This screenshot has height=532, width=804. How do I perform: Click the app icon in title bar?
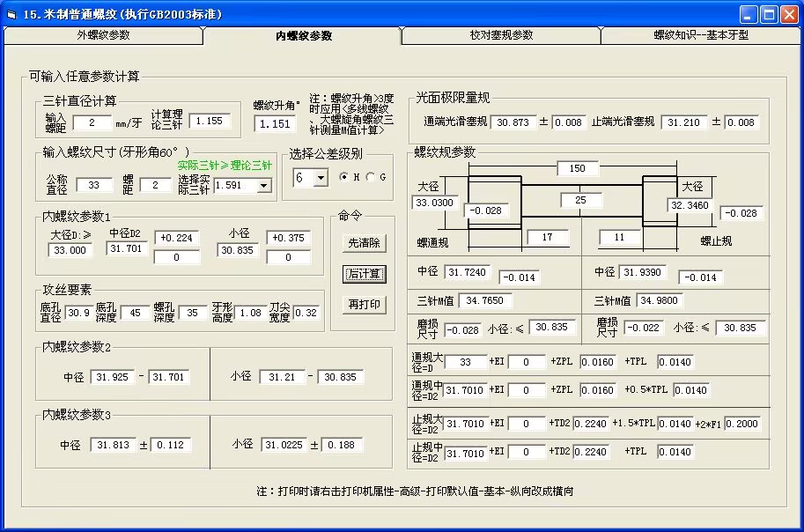11,14
